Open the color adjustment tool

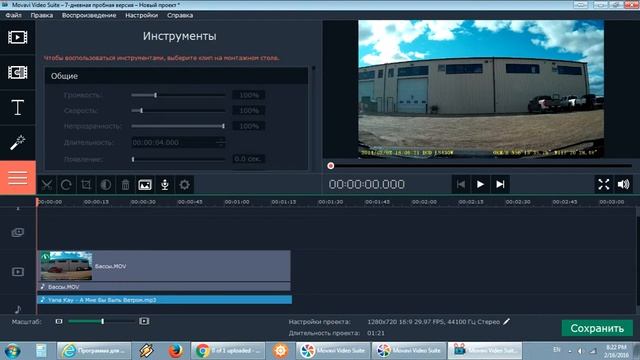coord(106,184)
